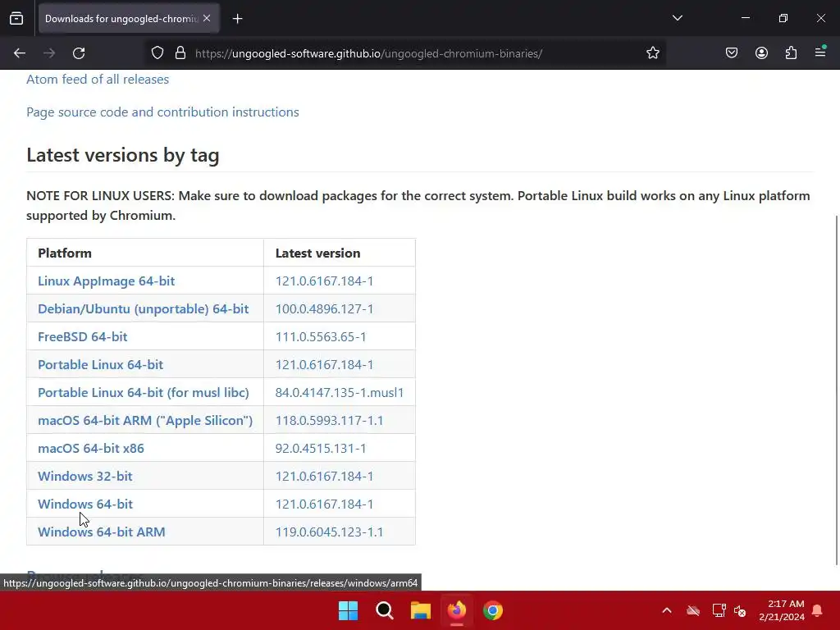Expand the list all tabs chevron
The width and height of the screenshot is (840, 630).
coord(677,18)
